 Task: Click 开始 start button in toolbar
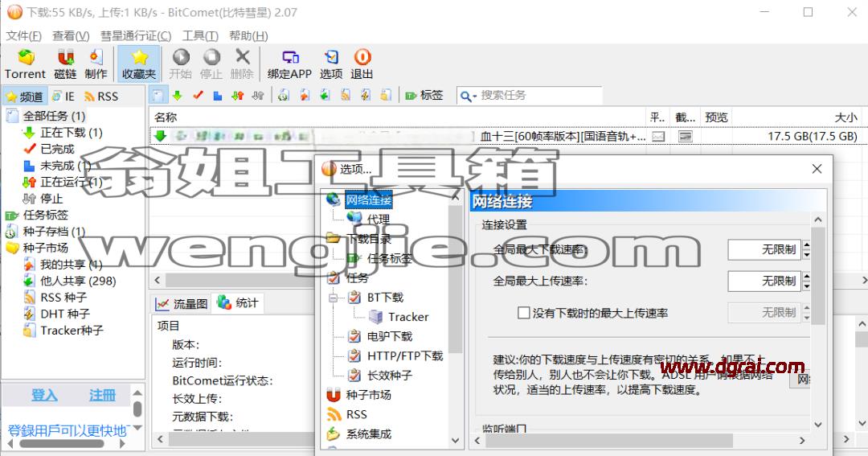[x=181, y=64]
